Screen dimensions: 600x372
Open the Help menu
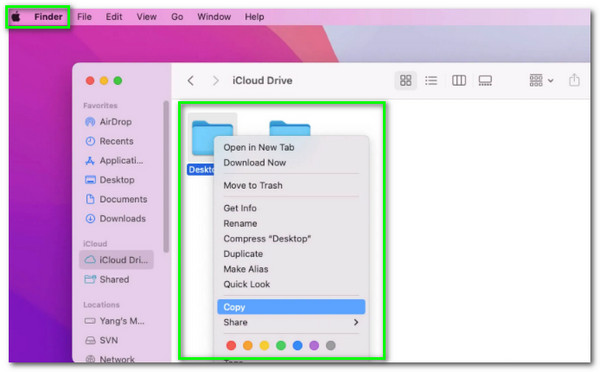254,17
